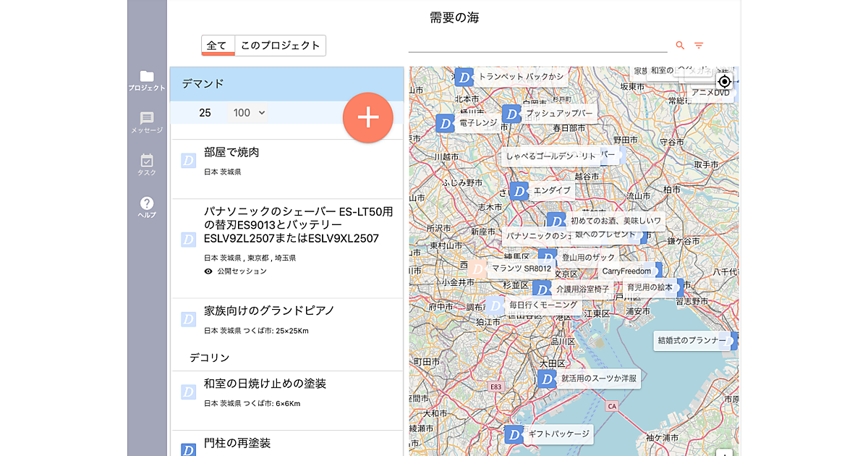The image size is (868, 456).
Task: Select the 全て tab
Action: (217, 46)
